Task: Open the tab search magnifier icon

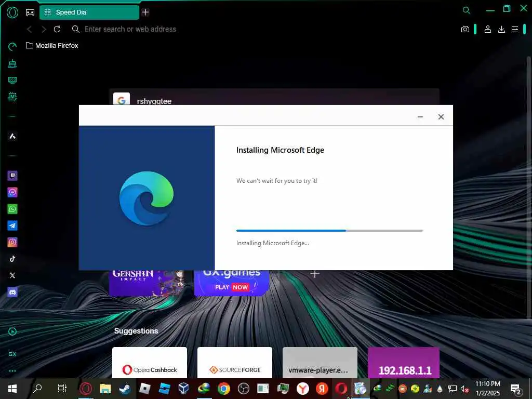Action: 467,10
